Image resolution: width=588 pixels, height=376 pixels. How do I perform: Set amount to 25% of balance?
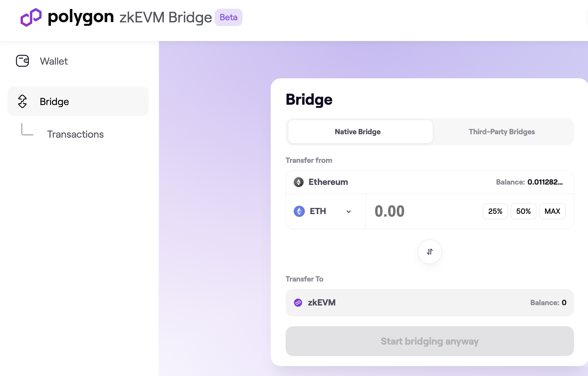tap(495, 211)
